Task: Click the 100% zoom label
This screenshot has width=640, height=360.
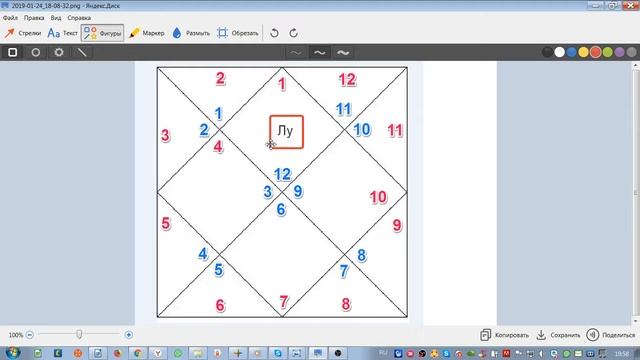Action: tap(16, 335)
